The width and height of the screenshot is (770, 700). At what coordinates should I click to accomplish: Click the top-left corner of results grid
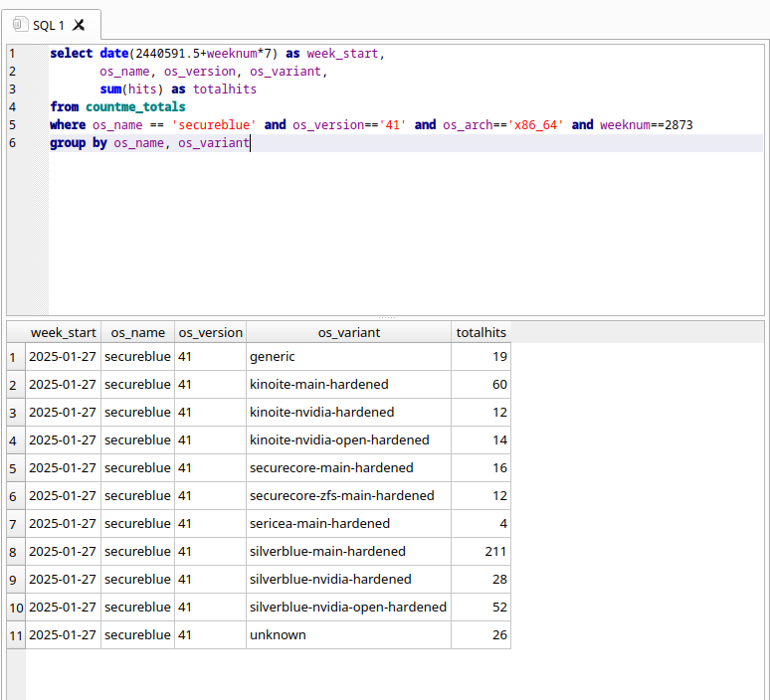(x=15, y=332)
